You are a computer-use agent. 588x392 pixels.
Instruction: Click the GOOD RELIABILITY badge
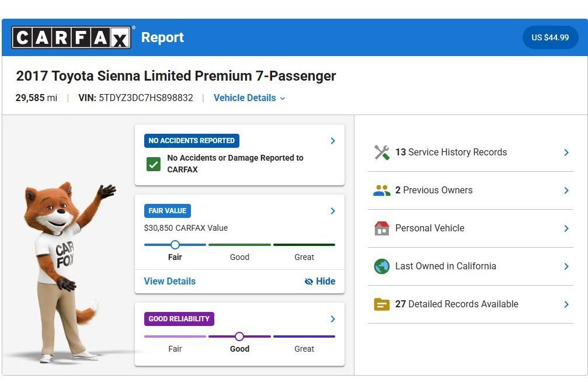pos(179,319)
